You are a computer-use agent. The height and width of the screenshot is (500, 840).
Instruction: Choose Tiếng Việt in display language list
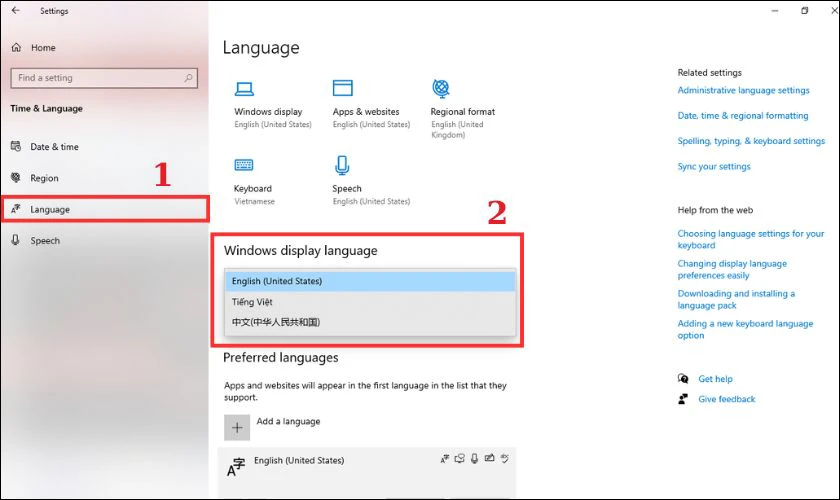(x=370, y=302)
